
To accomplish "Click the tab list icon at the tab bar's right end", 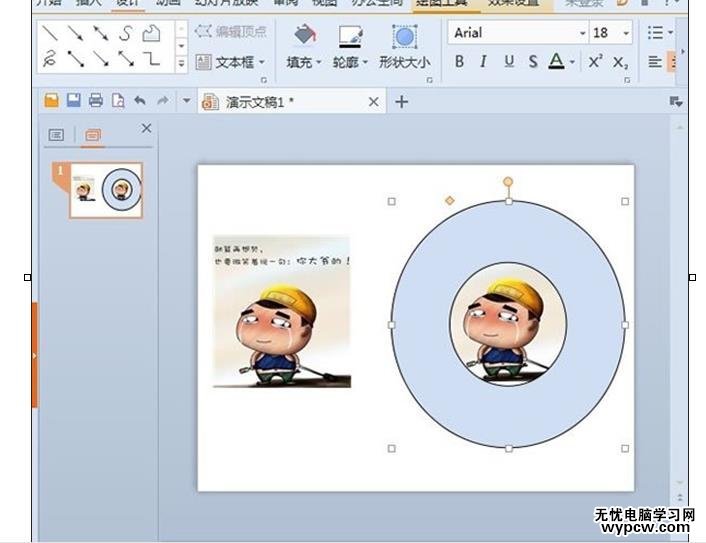I will coord(676,102).
